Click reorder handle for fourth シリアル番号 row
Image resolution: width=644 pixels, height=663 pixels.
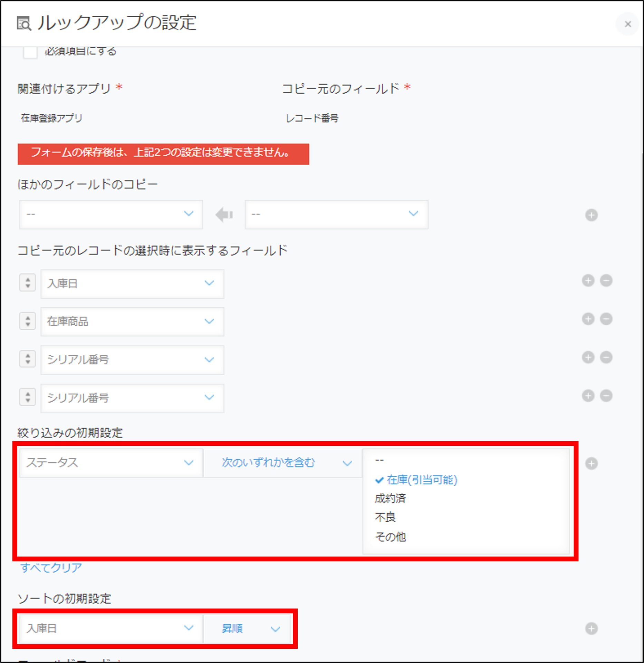pos(28,397)
